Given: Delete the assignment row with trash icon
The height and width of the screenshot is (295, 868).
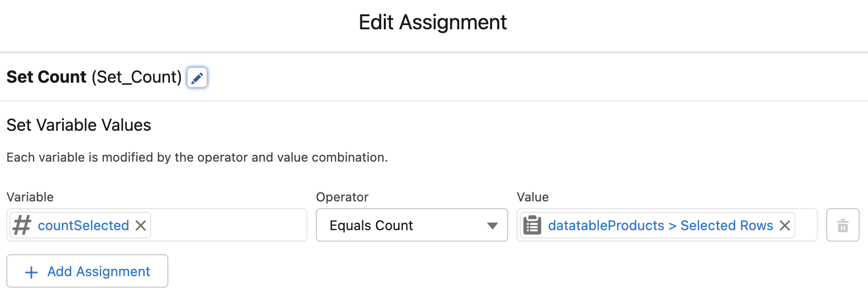Looking at the screenshot, I should click(842, 225).
